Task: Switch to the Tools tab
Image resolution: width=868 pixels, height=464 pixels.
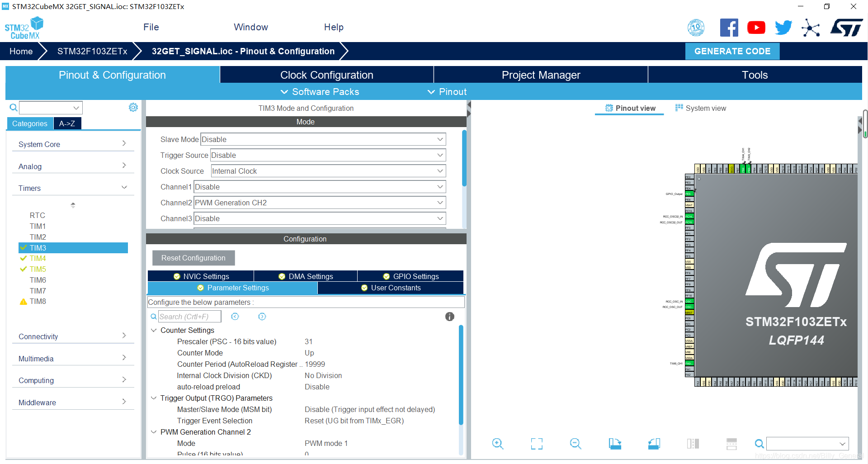Action: point(755,75)
